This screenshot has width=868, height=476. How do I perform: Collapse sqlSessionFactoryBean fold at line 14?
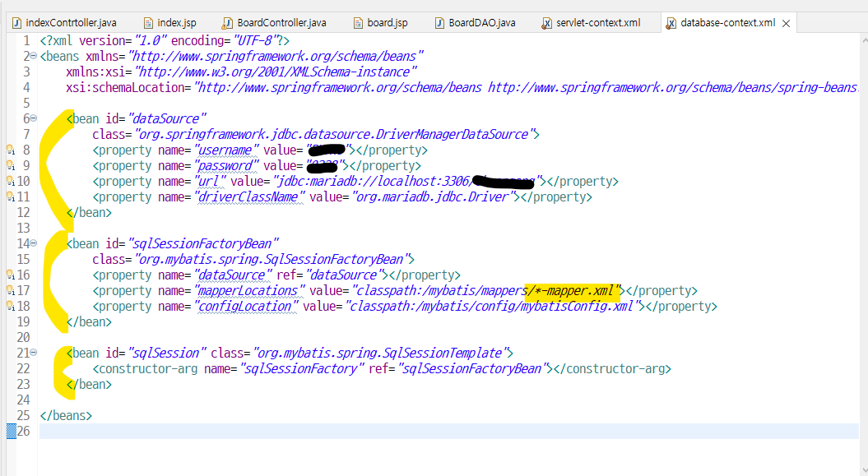33,243
